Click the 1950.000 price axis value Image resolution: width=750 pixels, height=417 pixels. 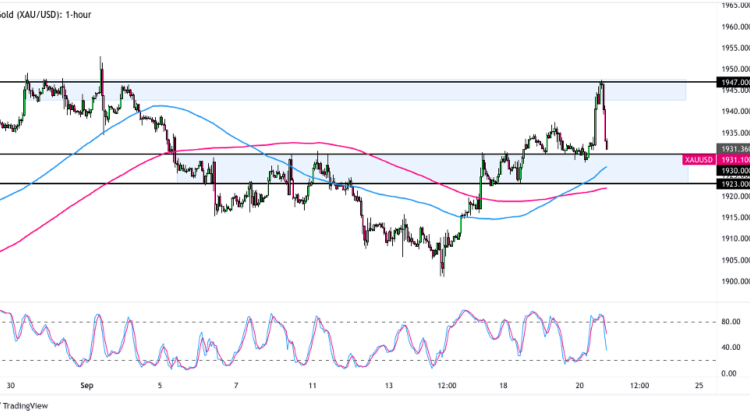click(x=735, y=69)
